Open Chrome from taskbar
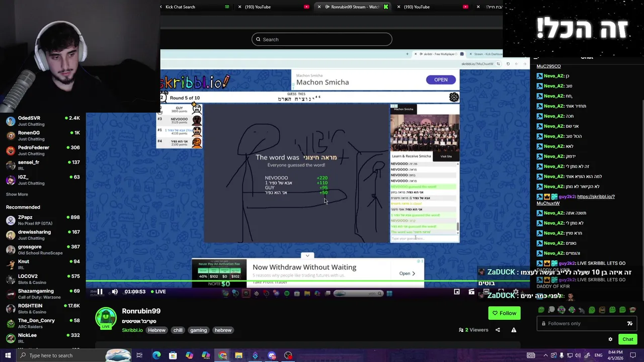 click(222, 355)
